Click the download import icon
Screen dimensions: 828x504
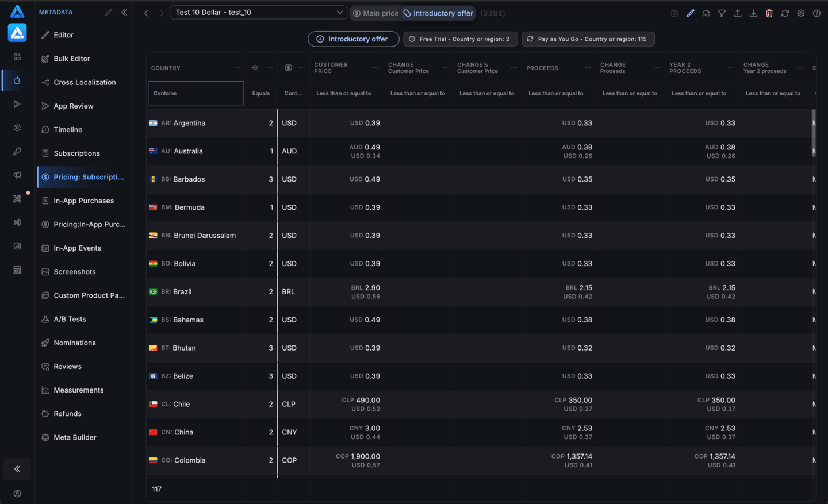(753, 13)
